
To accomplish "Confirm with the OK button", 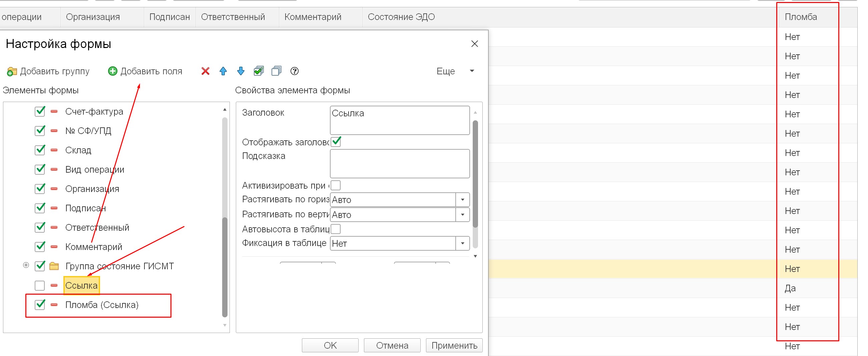I will coord(330,345).
